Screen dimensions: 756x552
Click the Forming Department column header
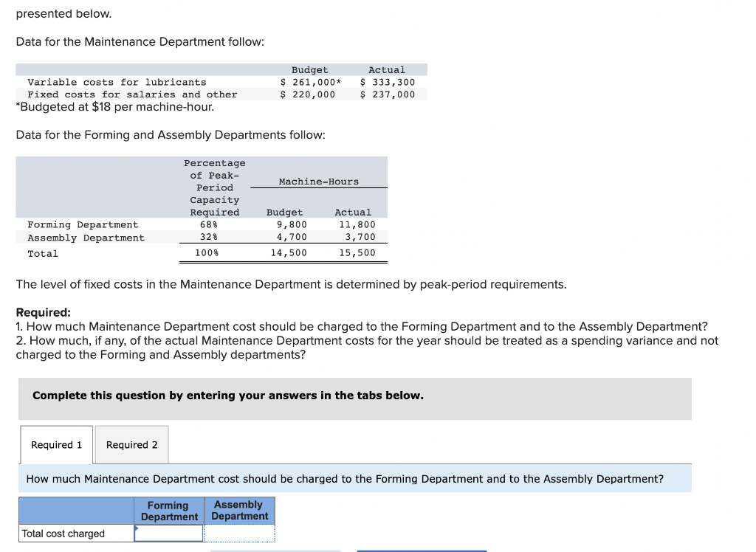point(168,510)
